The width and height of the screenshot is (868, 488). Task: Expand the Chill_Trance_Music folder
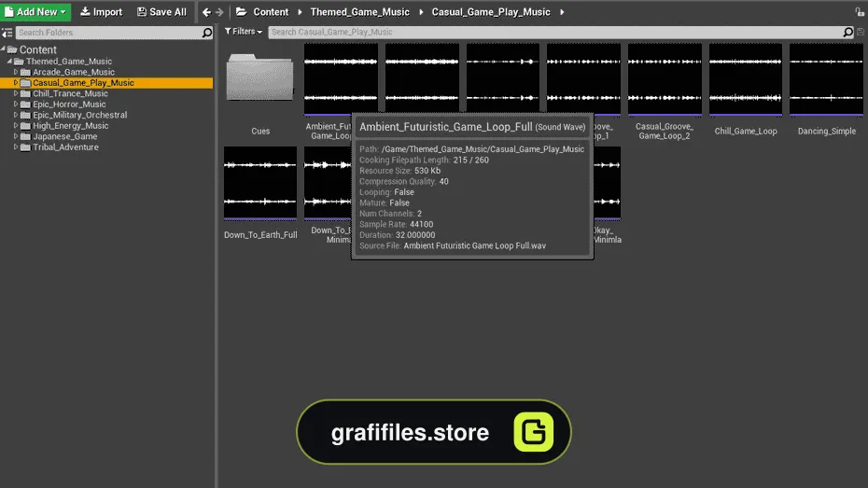point(16,93)
